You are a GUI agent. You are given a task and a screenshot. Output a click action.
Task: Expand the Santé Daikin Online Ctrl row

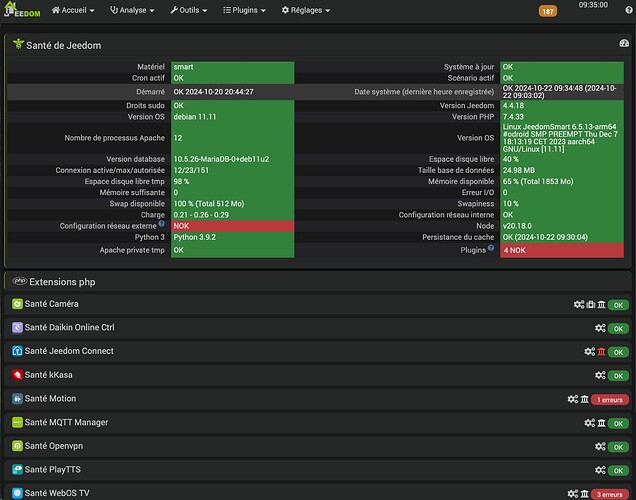318,328
